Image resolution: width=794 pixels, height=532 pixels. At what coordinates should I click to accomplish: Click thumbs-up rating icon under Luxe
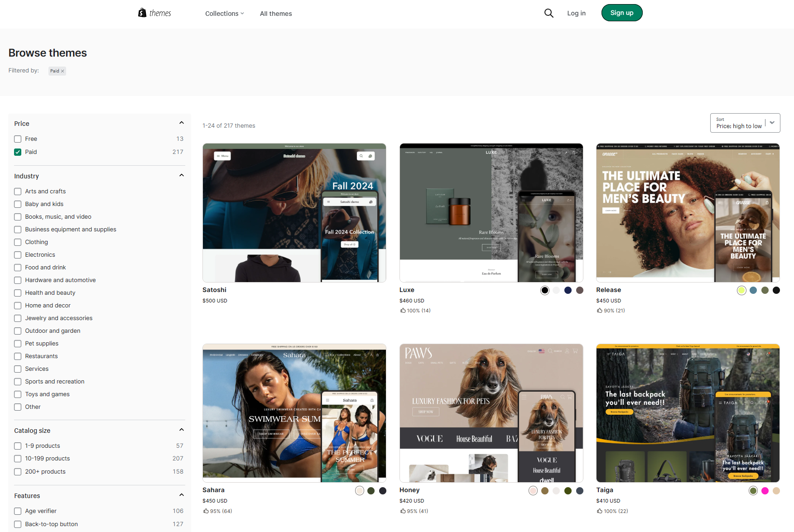(x=403, y=311)
